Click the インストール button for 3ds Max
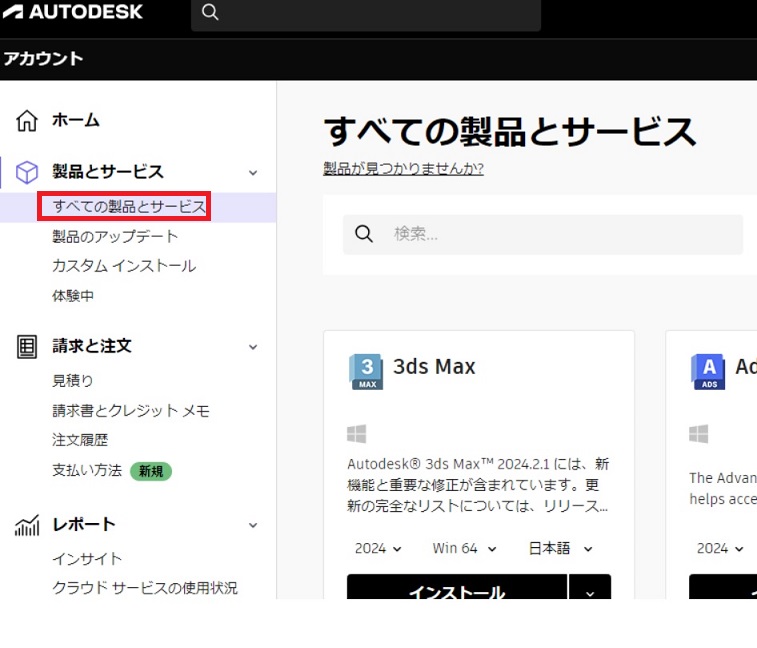 457,587
